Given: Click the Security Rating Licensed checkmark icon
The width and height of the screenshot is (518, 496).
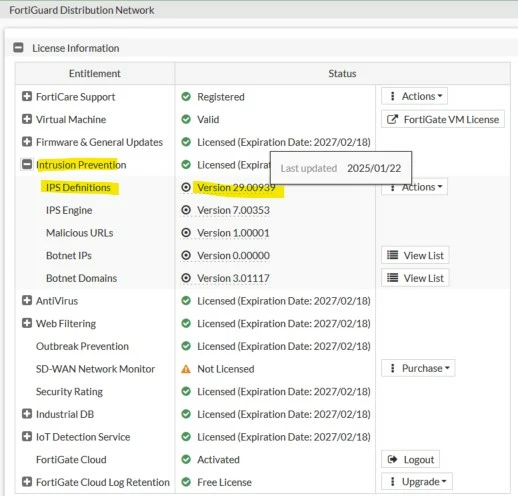Looking at the screenshot, I should pos(186,391).
